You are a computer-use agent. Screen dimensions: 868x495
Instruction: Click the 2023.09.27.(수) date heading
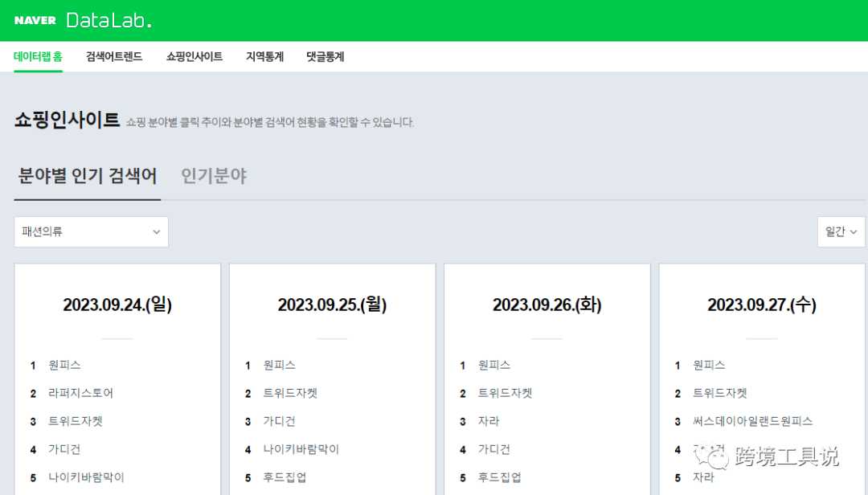click(762, 305)
